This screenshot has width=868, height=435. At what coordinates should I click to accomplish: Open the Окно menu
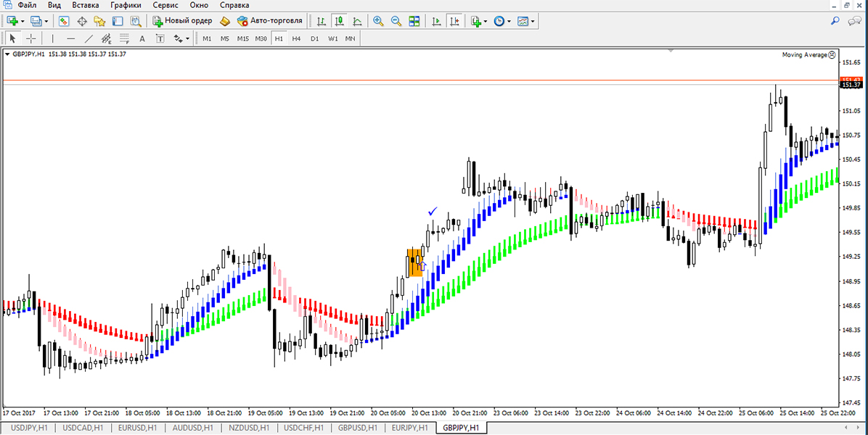tap(200, 5)
